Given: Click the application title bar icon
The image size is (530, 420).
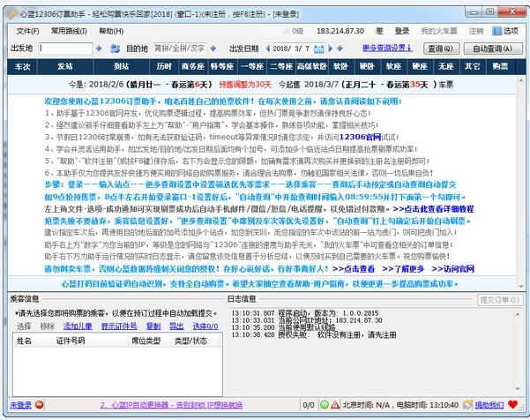Looking at the screenshot, I should pyautogui.click(x=13, y=14).
